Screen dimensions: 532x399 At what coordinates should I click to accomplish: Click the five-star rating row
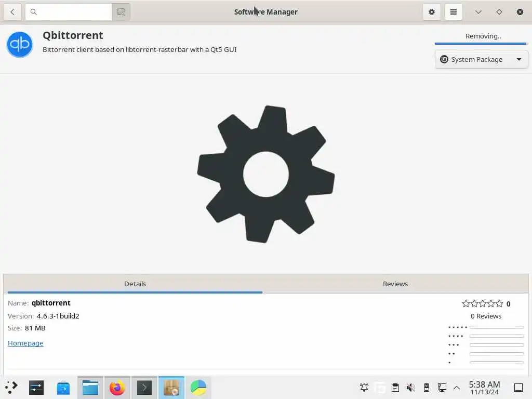coord(482,303)
